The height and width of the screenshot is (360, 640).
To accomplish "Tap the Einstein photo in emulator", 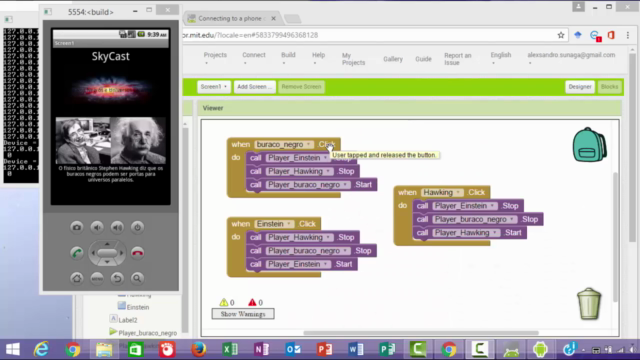I will [138, 140].
